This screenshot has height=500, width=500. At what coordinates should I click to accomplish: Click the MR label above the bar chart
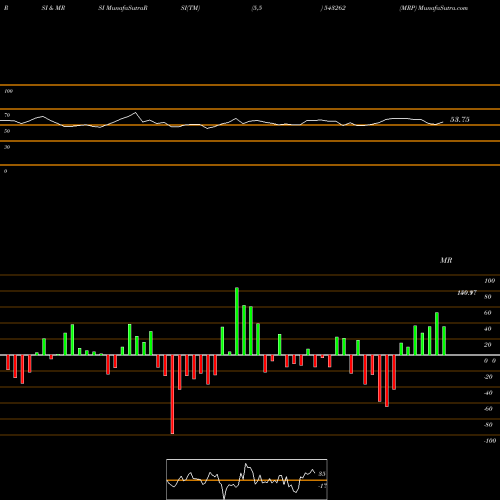tap(446, 260)
